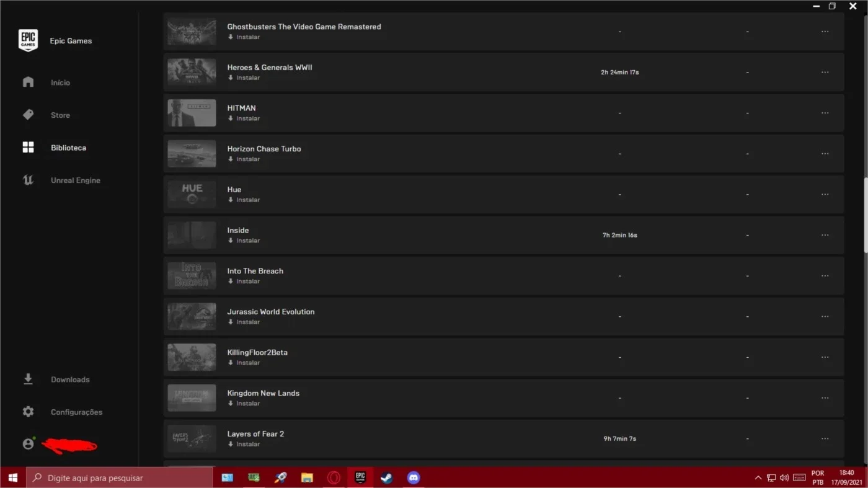Open options menu for Jurassic World Evolution
868x488 pixels.
[x=825, y=317]
